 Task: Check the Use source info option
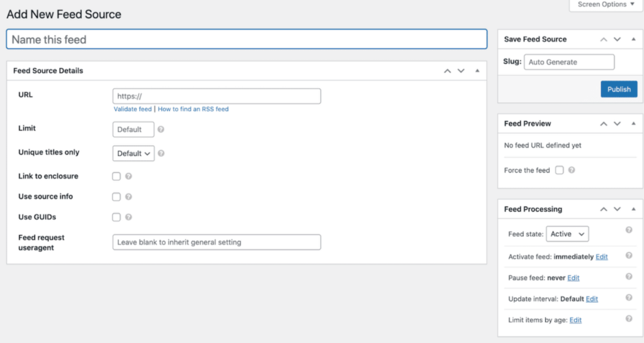(x=116, y=197)
